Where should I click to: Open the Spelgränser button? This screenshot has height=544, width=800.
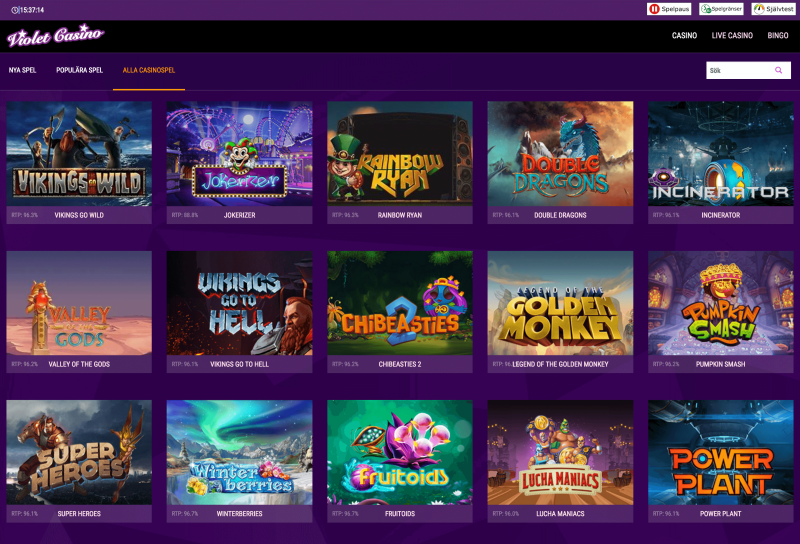point(721,9)
